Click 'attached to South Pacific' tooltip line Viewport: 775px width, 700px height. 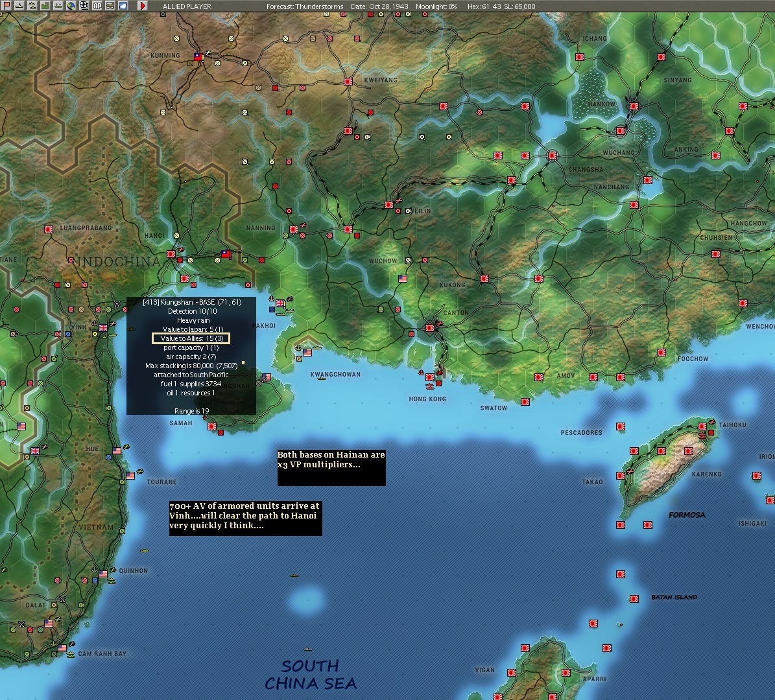191,375
